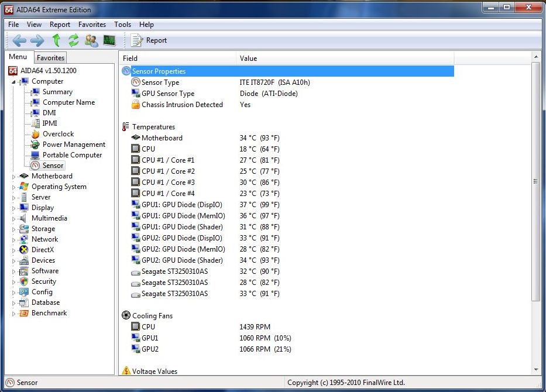Open Portable Computer laptop icon
The height and width of the screenshot is (392, 546).
(35, 155)
